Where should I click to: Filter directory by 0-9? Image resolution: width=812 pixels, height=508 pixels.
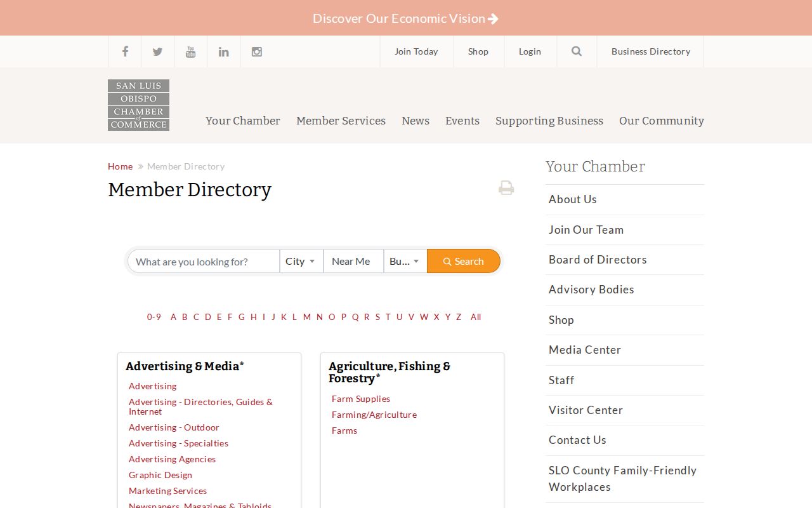point(154,317)
